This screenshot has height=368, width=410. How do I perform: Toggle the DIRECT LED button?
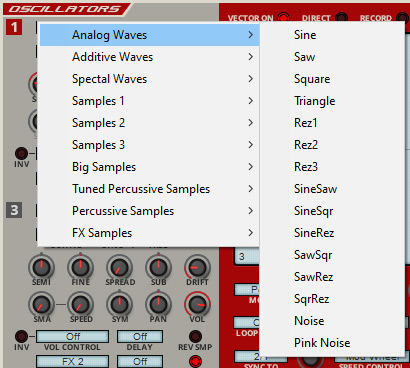pyautogui.click(x=341, y=18)
